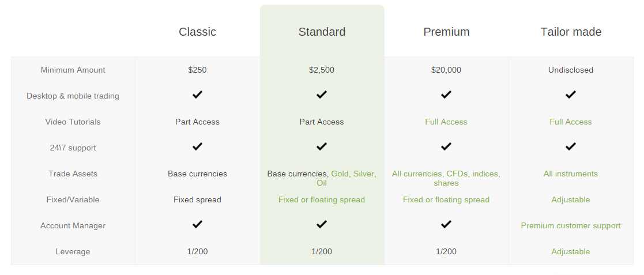The width and height of the screenshot is (644, 275).
Task: Click Premium's Account Manager checkmark
Action: tap(446, 224)
